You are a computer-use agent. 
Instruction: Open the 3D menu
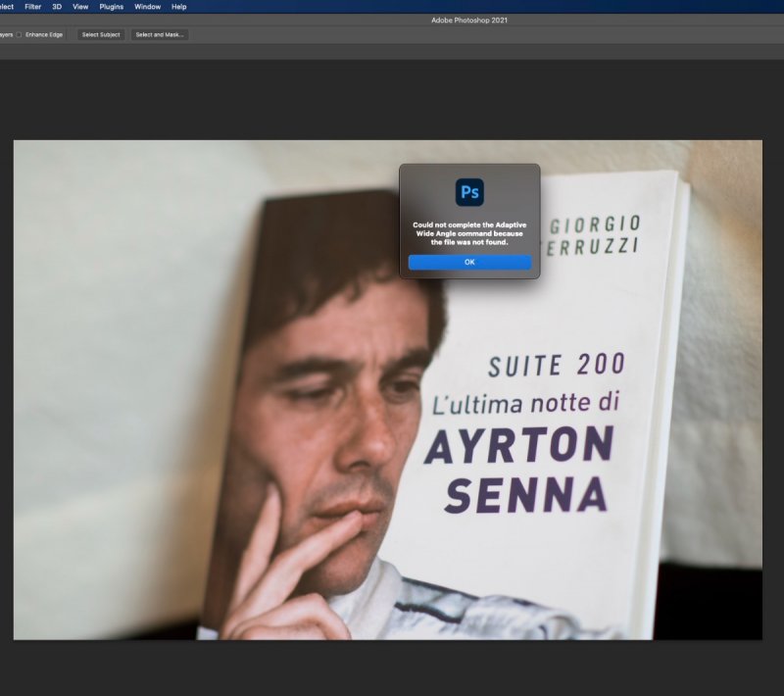tap(57, 7)
